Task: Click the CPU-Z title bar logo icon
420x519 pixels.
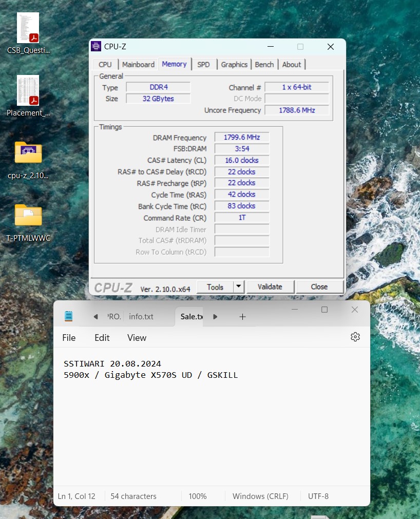Action: coord(96,47)
